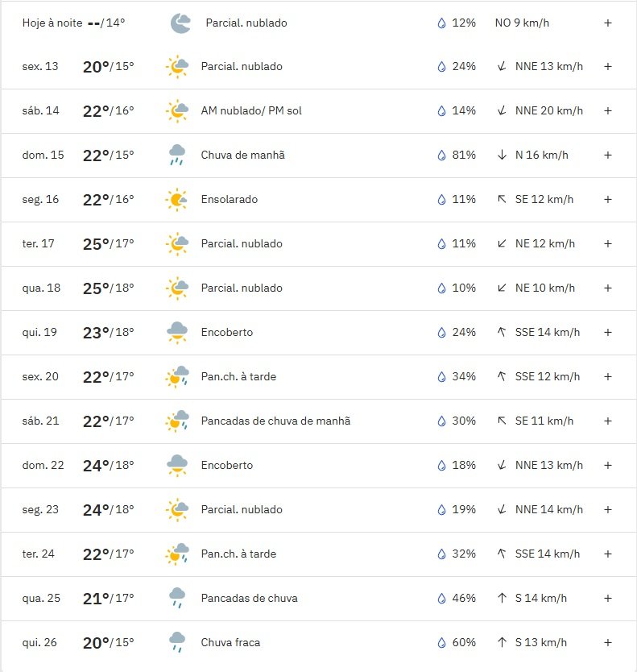Expand details for sex. 13 forecast
637x672 pixels.
coord(607,66)
